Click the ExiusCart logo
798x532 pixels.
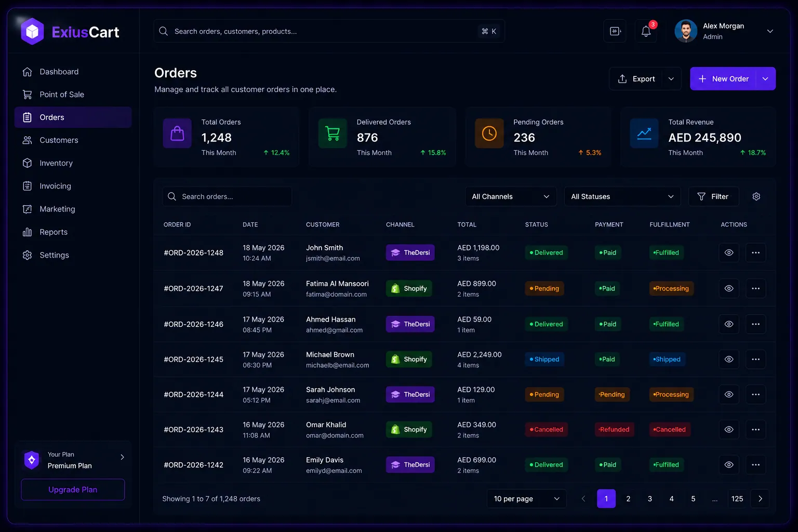pyautogui.click(x=70, y=32)
